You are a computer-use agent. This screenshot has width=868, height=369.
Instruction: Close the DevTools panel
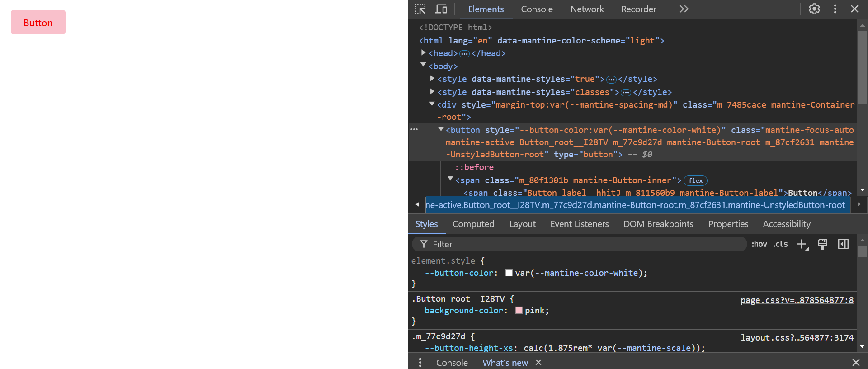click(854, 9)
